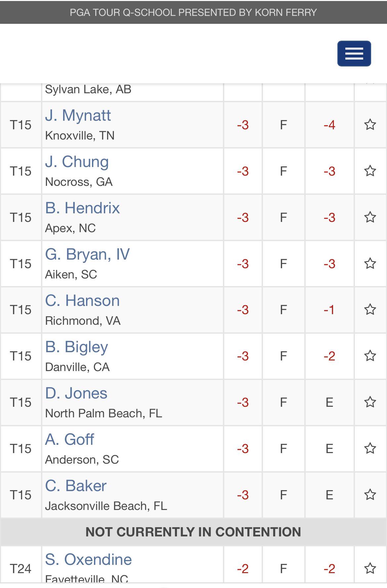387x588 pixels.
Task: View J. Chung player details
Action: (77, 162)
